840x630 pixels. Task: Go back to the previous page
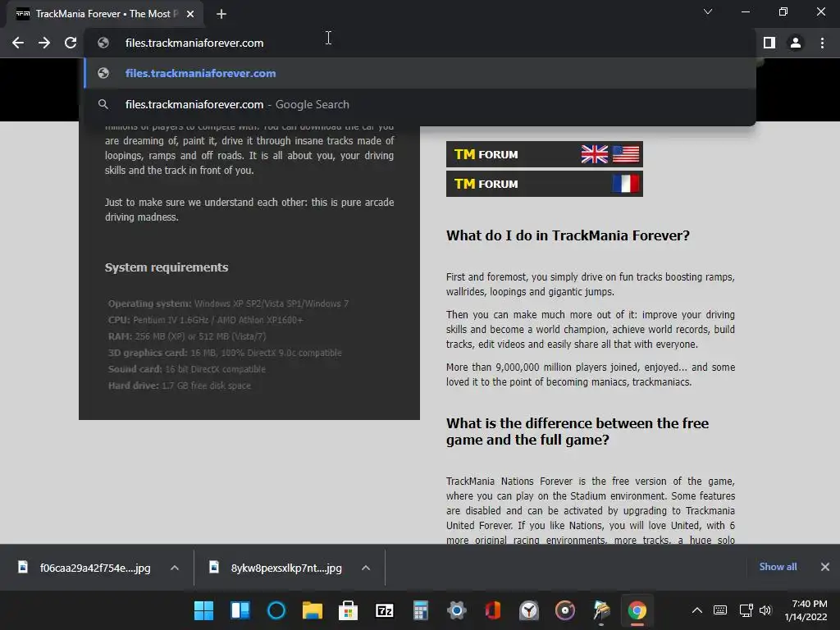(x=18, y=43)
